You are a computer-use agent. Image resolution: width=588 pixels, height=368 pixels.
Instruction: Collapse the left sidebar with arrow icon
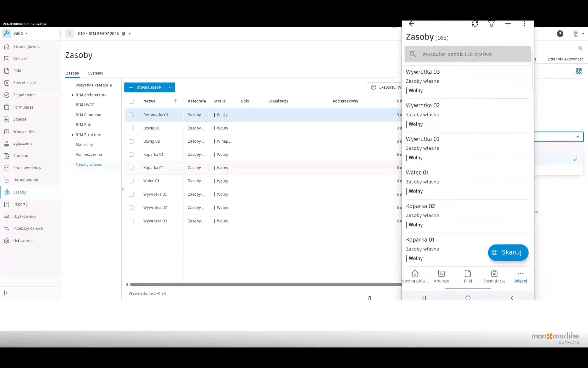[7, 293]
